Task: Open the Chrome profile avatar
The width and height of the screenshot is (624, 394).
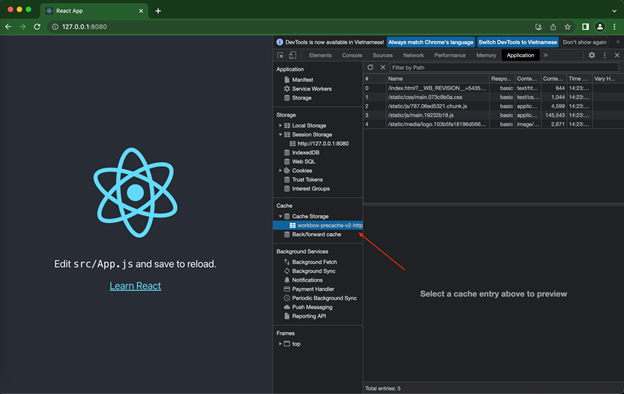Action: 600,27
